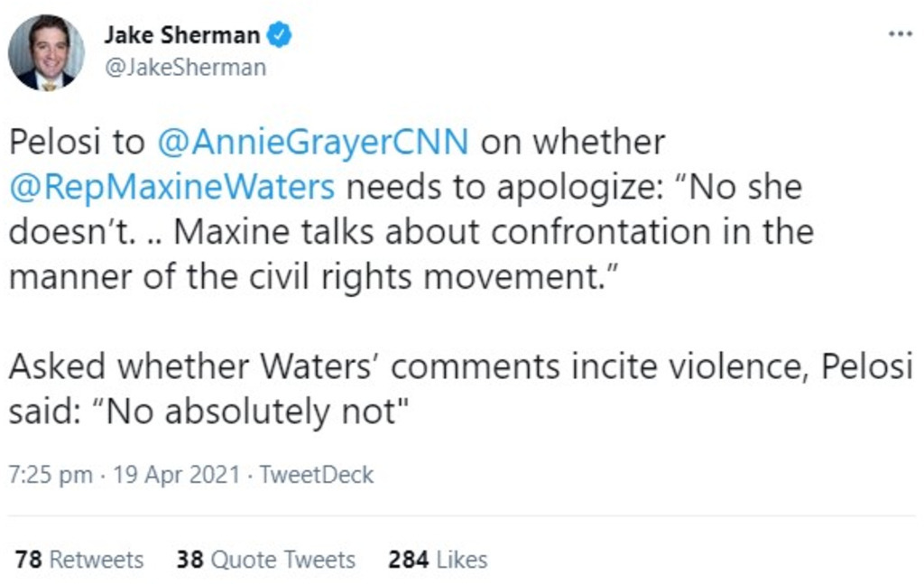Click the 19 Apr 2021 date

176,475
